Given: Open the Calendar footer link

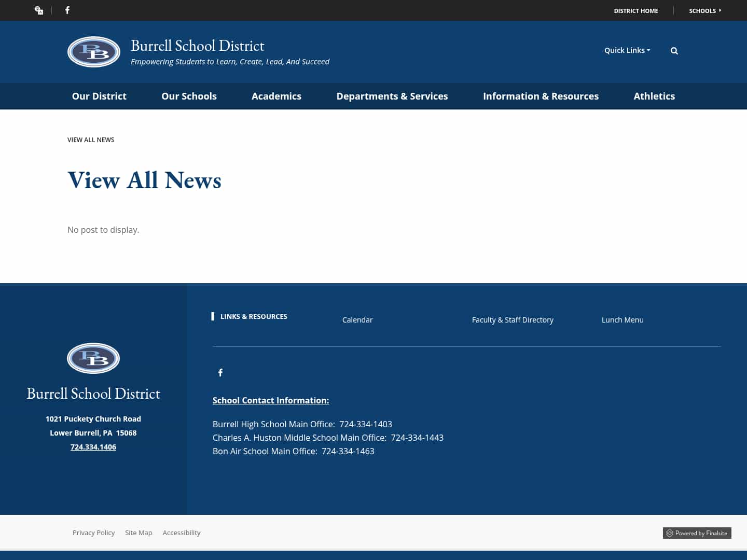Looking at the screenshot, I should tap(357, 320).
